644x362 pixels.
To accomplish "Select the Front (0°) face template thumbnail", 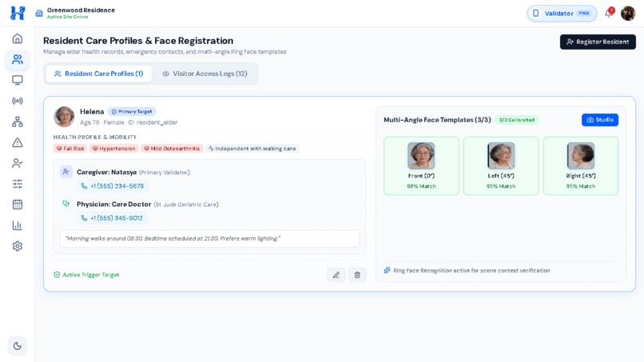I will click(x=421, y=165).
